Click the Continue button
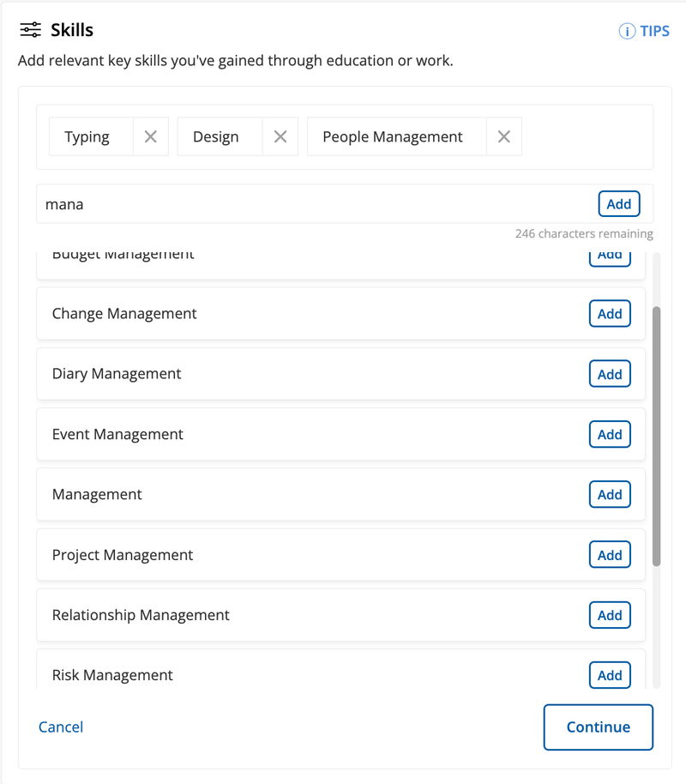The width and height of the screenshot is (686, 784). click(598, 727)
